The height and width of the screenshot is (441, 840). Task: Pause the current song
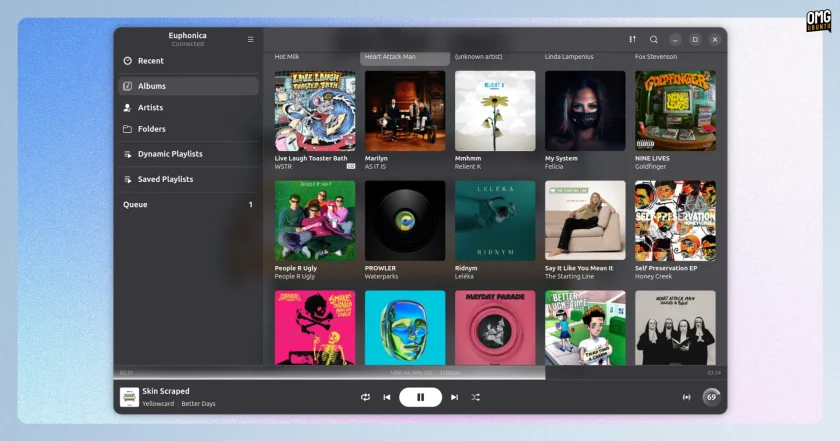[x=421, y=397]
